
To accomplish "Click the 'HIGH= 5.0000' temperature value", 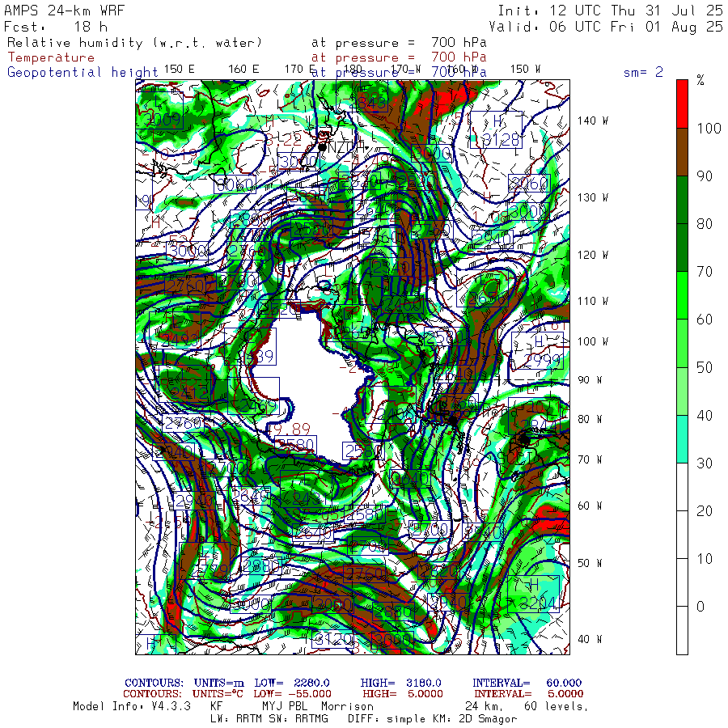I will (x=403, y=694).
